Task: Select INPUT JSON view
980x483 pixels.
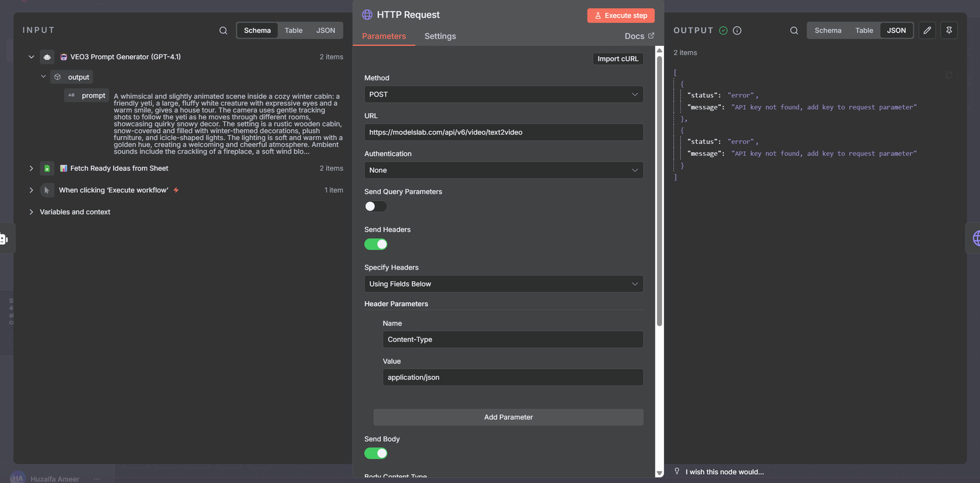Action: tap(326, 31)
